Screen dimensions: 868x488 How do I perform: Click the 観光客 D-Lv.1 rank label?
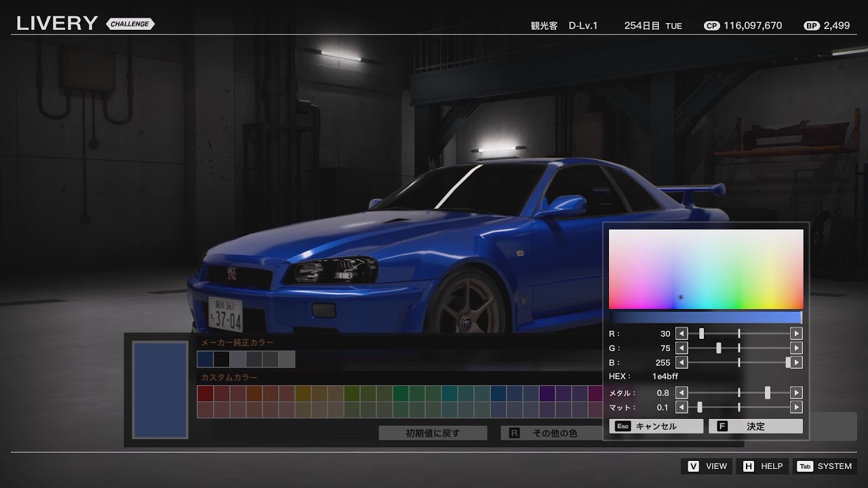point(564,26)
